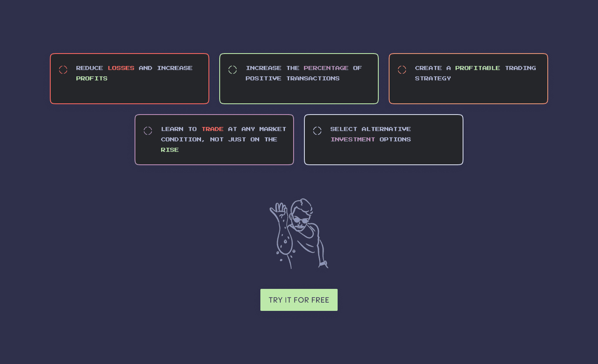Viewport: 598px width, 364px height.
Task: Click circle icon beside Increase the Percentage card
Action: (x=233, y=70)
